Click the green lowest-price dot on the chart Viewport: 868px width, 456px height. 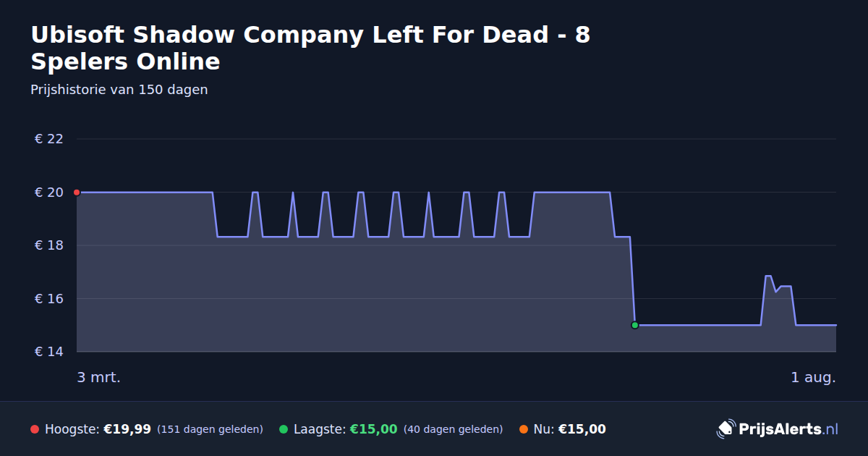pyautogui.click(x=635, y=326)
